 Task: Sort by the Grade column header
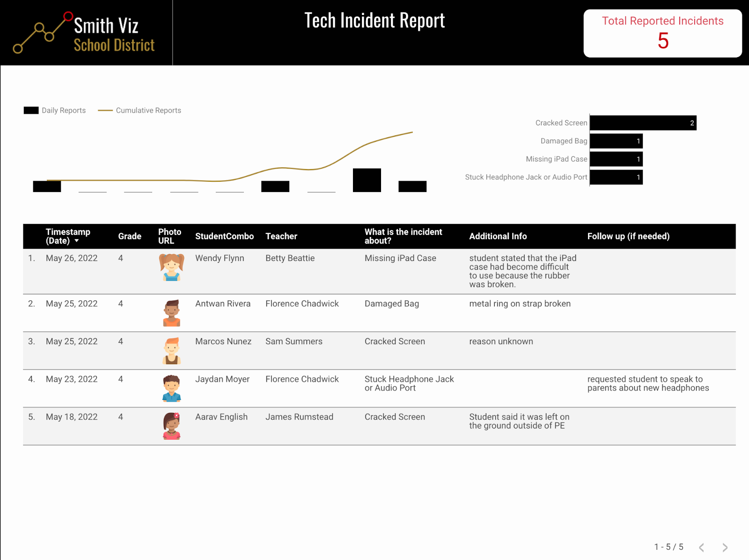coord(130,236)
